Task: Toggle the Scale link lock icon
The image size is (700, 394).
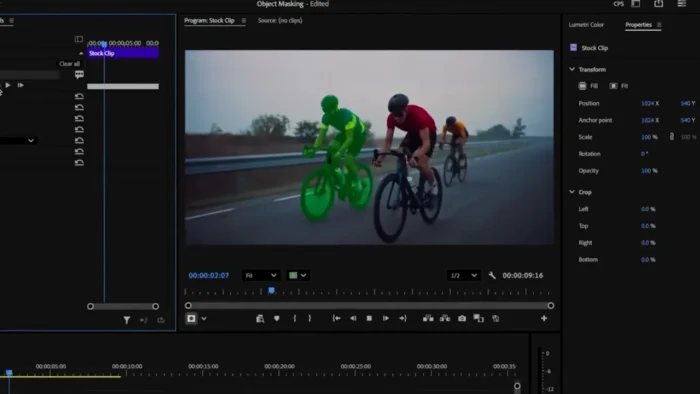Action: [672, 137]
